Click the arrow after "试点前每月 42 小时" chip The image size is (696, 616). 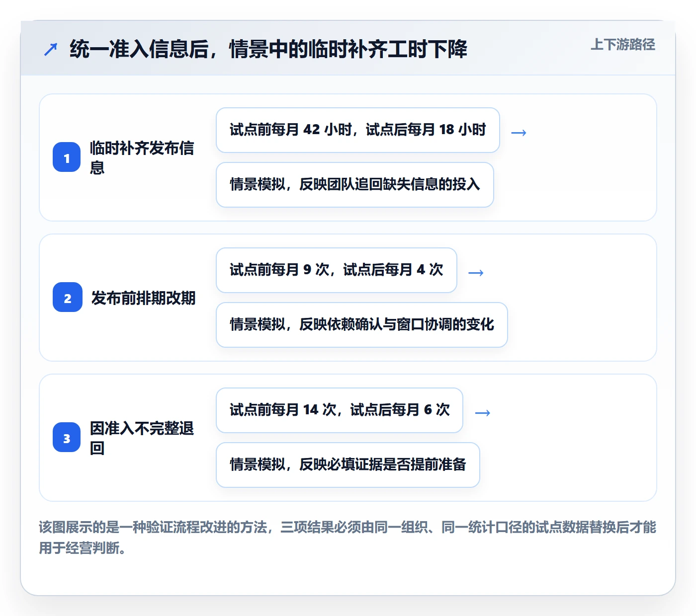tap(519, 133)
